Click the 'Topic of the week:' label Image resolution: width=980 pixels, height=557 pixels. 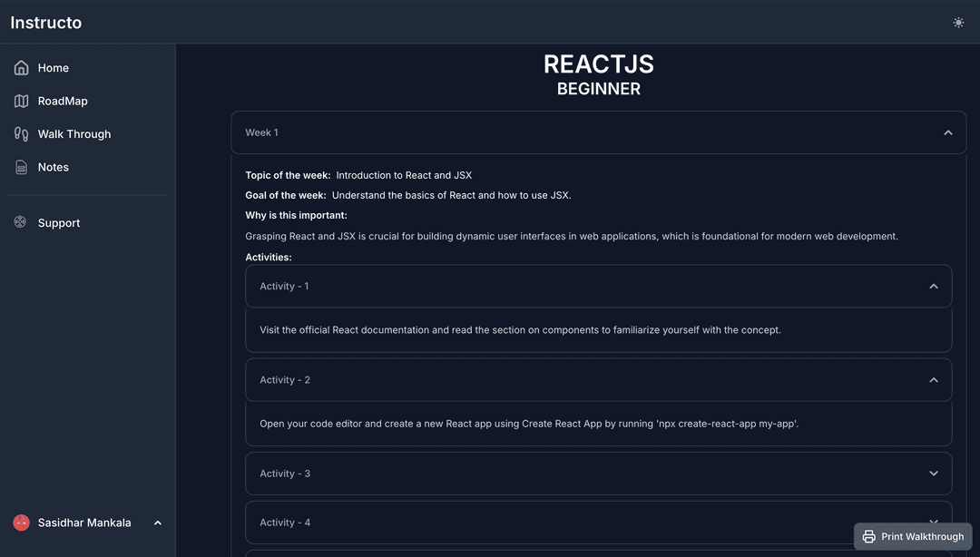[289, 175]
